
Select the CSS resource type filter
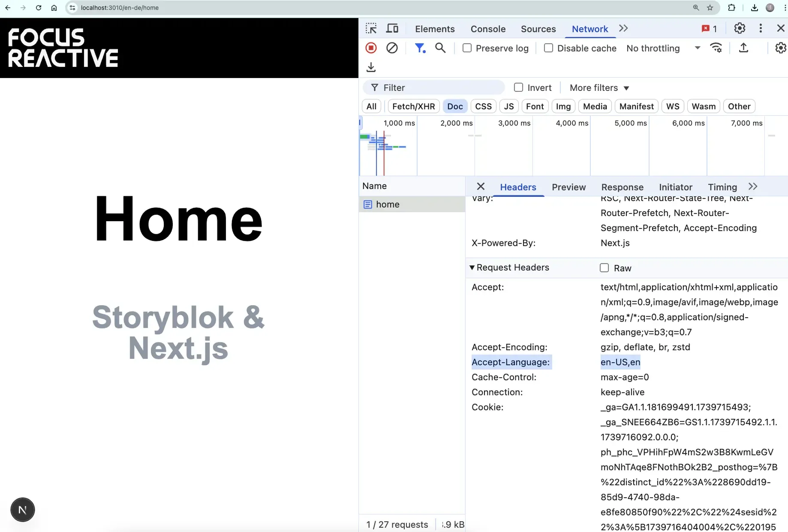coord(484,106)
